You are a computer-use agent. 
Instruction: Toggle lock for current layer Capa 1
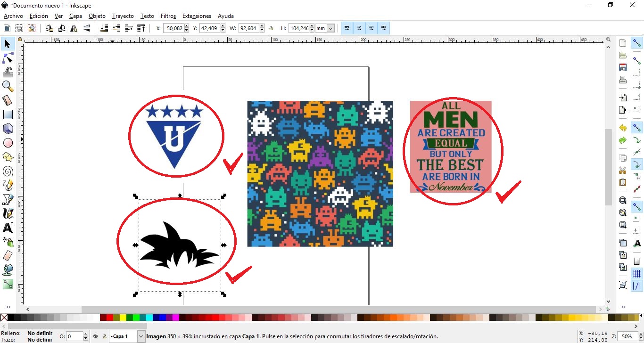pos(104,336)
